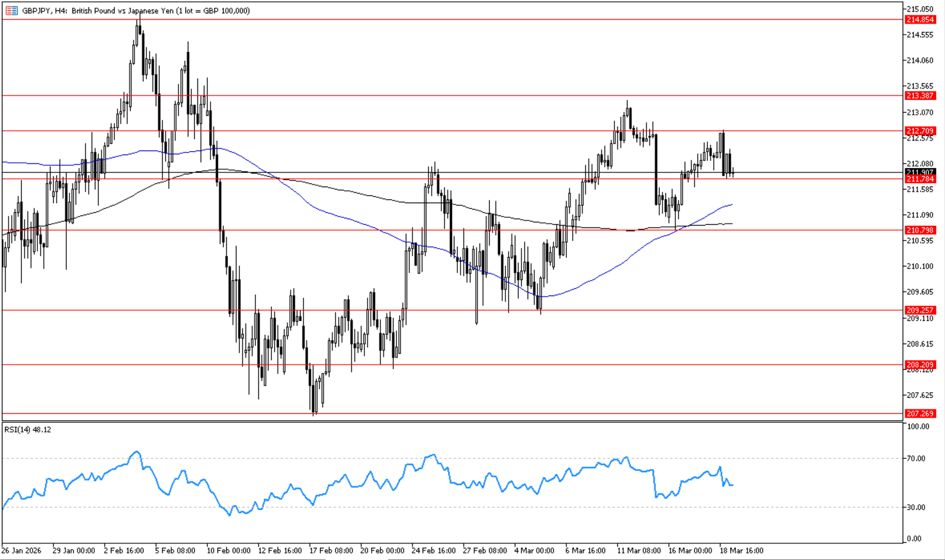Click the 100.00 mark on the RSI scale

click(918, 426)
